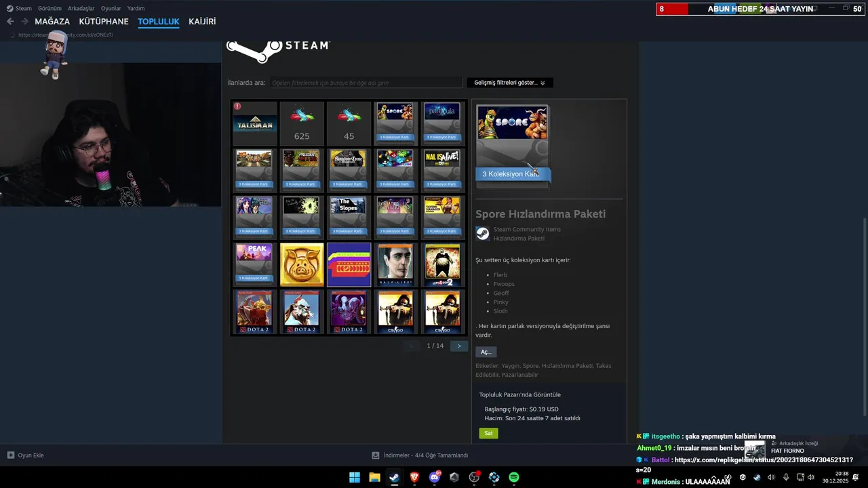Click the page URL text
Image resolution: width=868 pixels, height=488 pixels.
coord(66,35)
